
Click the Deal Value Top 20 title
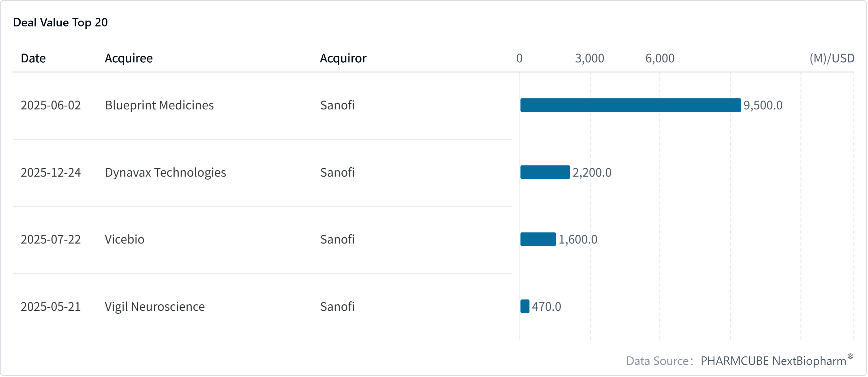click(60, 22)
